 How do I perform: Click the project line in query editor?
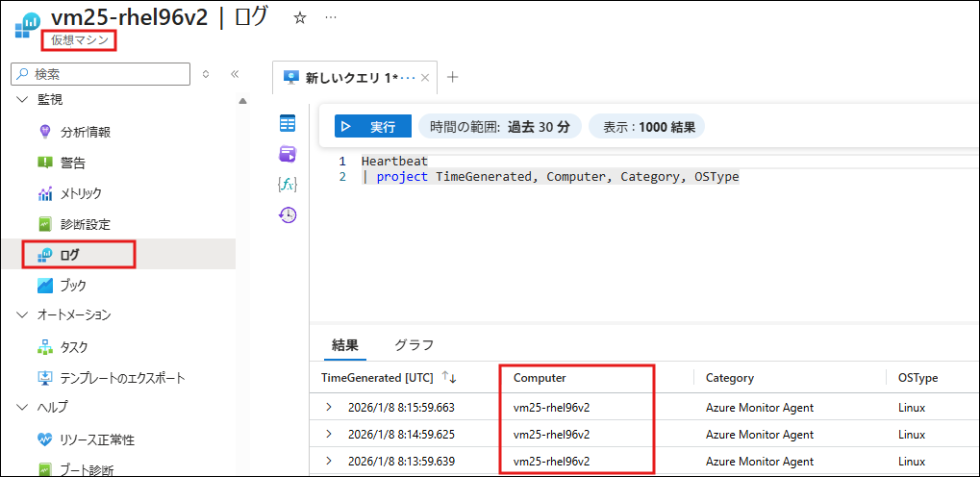(550, 177)
